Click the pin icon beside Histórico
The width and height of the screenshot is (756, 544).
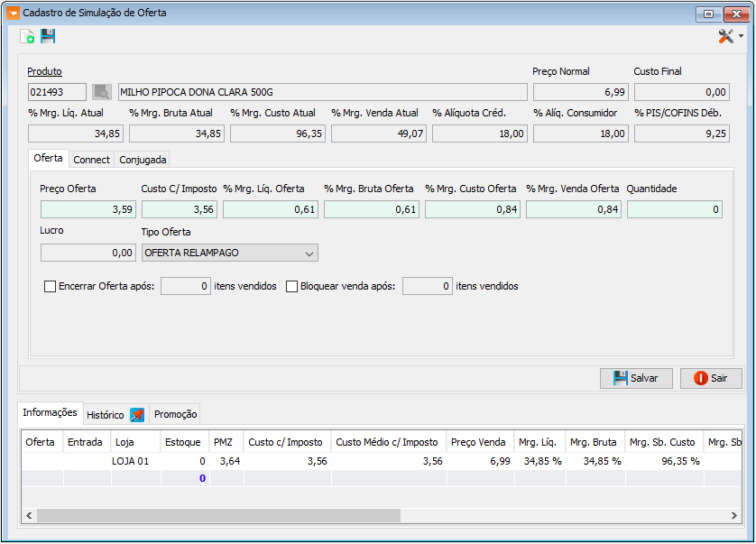tap(137, 415)
